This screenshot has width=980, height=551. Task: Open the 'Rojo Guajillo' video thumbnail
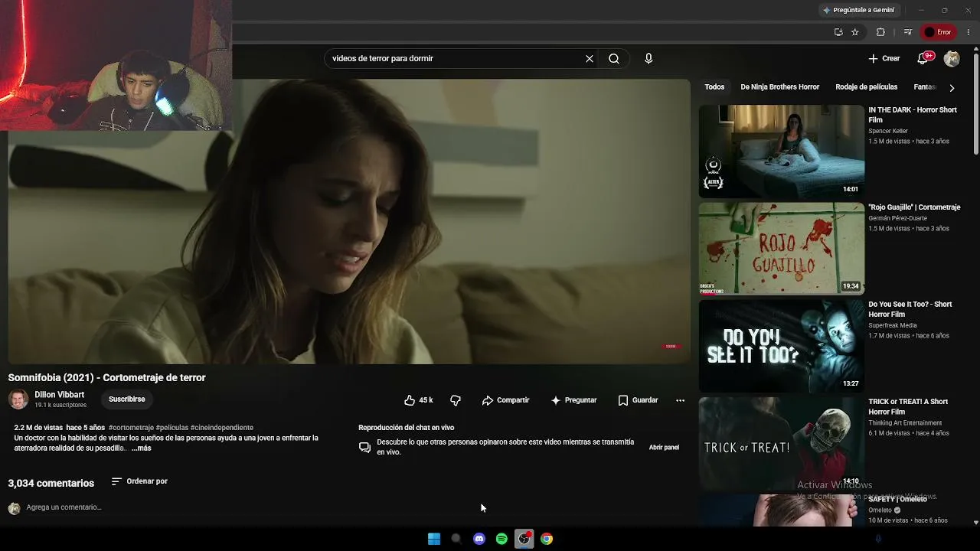782,249
